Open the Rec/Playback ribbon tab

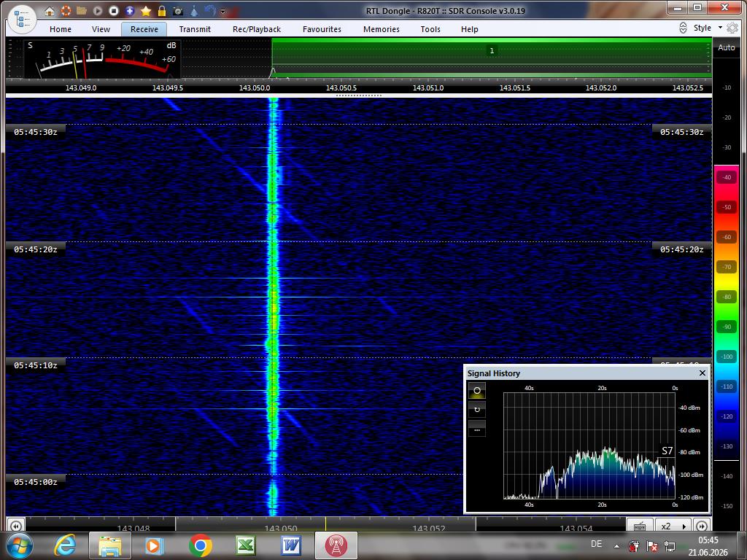[257, 29]
